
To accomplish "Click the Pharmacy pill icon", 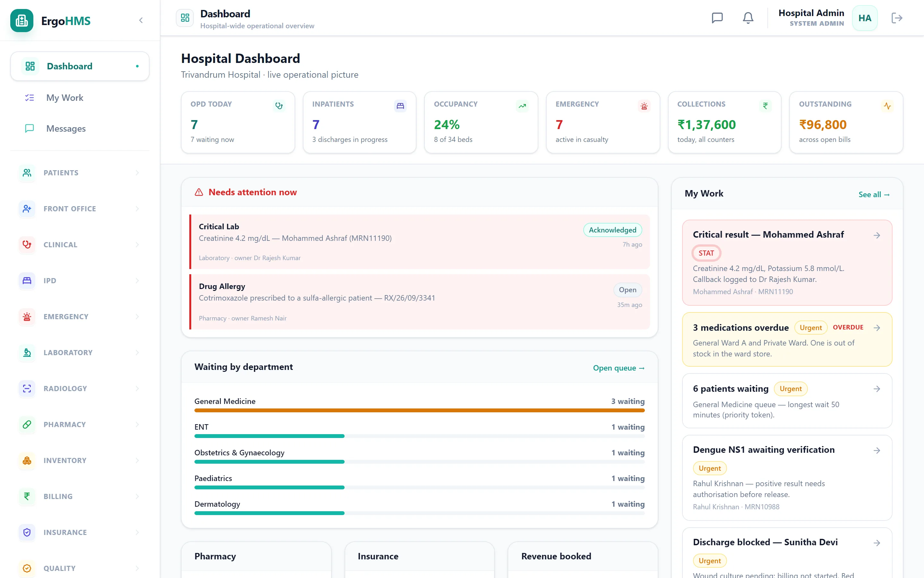I will coord(27,424).
